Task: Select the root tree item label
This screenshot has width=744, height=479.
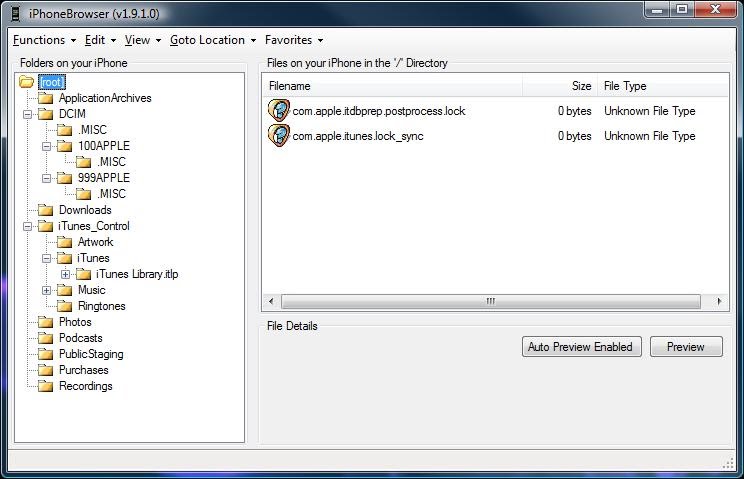Action: pyautogui.click(x=51, y=82)
